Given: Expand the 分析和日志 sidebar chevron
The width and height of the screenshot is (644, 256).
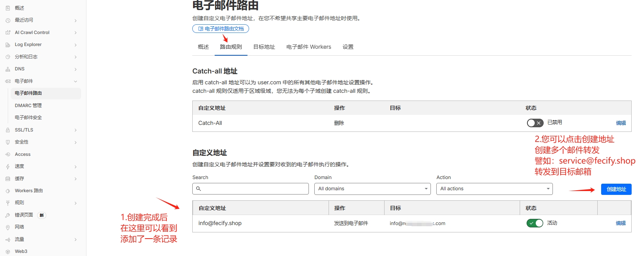Looking at the screenshot, I should tap(76, 57).
